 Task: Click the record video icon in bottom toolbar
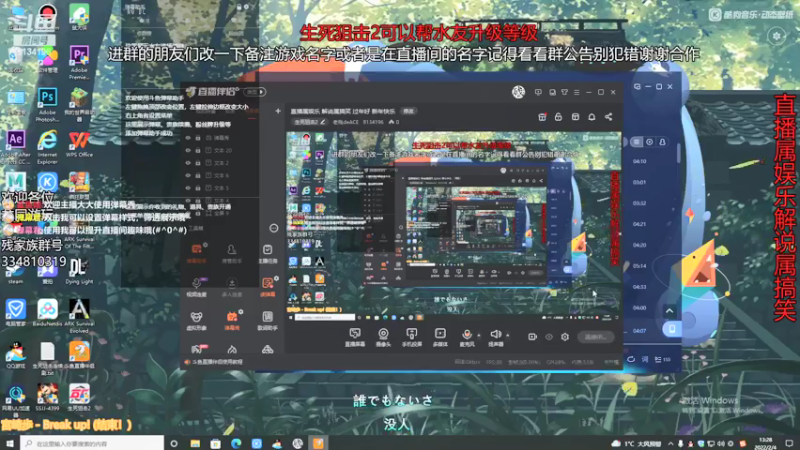(532, 337)
